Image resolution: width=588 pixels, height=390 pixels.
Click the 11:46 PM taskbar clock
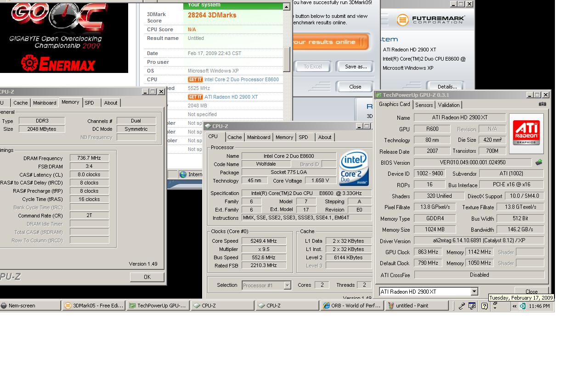(x=539, y=306)
